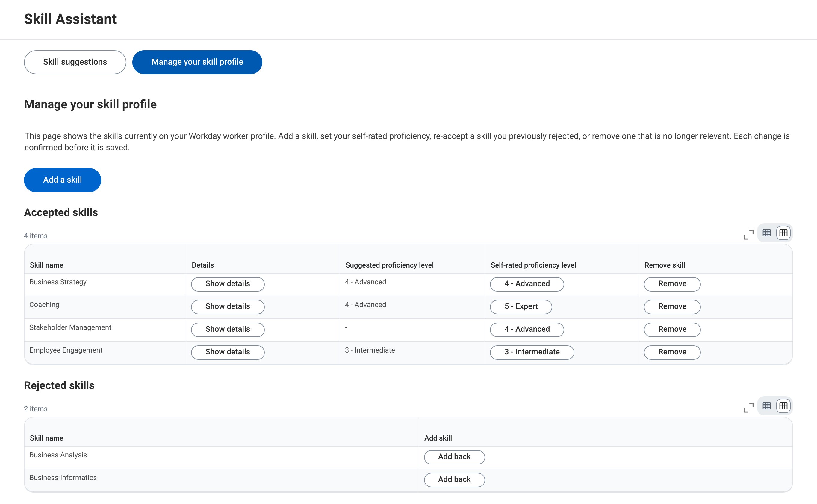817x504 pixels.
Task: Add back Business Informatics skill
Action: point(454,480)
